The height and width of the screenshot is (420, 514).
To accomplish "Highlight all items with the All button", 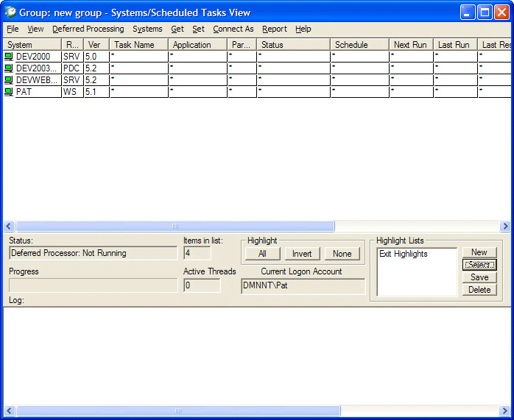I will [262, 254].
